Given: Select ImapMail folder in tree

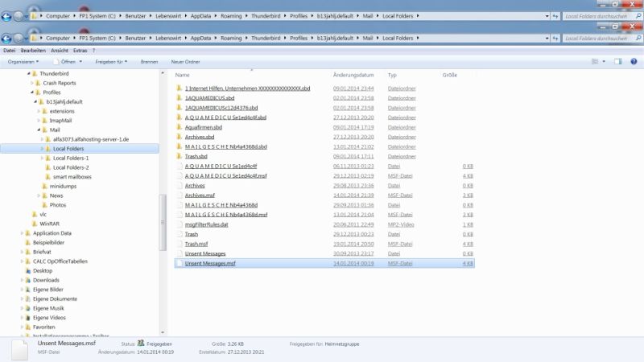Looking at the screenshot, I should 61,121.
